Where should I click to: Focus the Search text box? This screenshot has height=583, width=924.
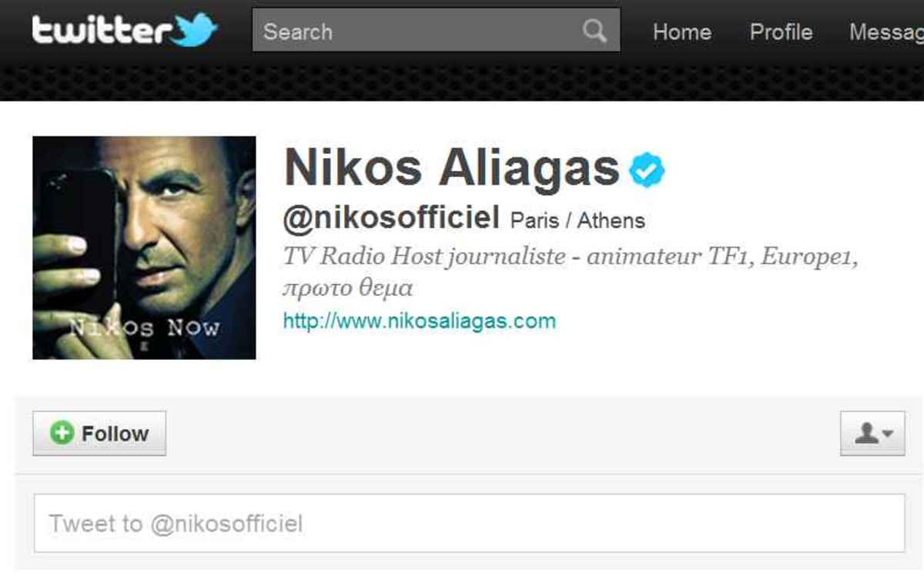coord(436,31)
